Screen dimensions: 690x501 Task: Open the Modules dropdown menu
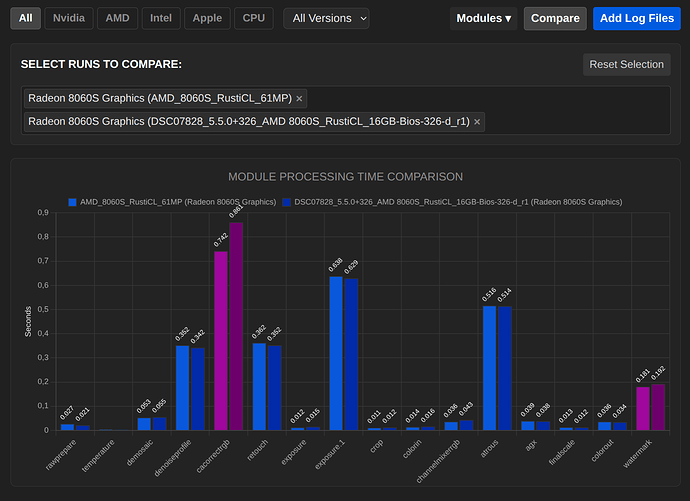(x=483, y=18)
